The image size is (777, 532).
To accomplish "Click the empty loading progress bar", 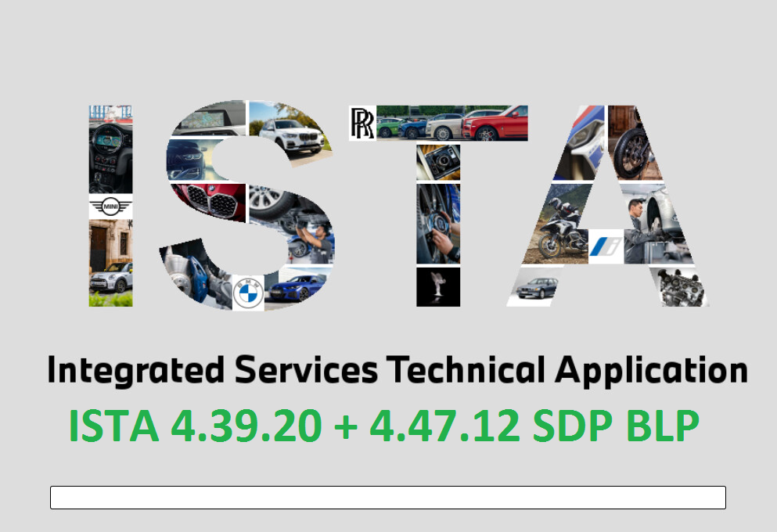I will 387,498.
